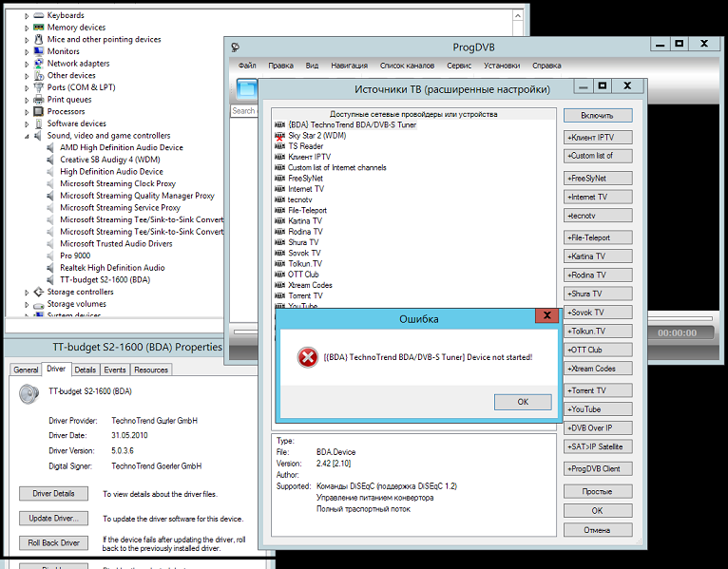Expand the Storage controllers node
This screenshot has height=569, width=728.
(x=28, y=292)
